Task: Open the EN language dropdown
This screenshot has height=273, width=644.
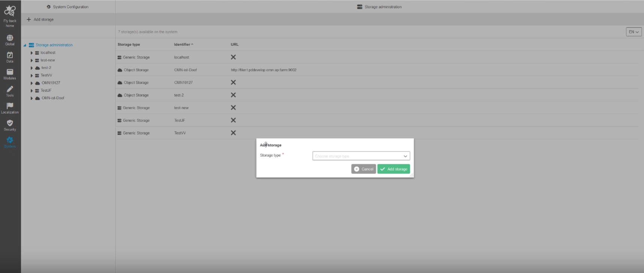Action: click(x=634, y=32)
